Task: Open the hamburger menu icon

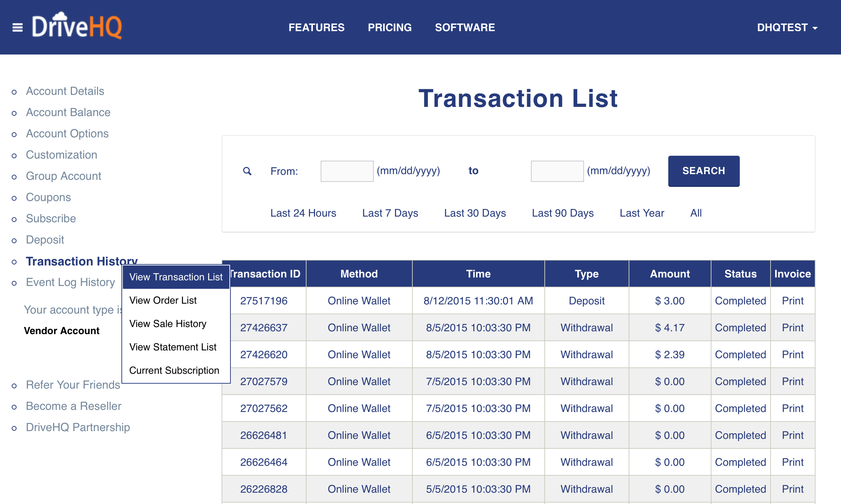Action: 17,27
